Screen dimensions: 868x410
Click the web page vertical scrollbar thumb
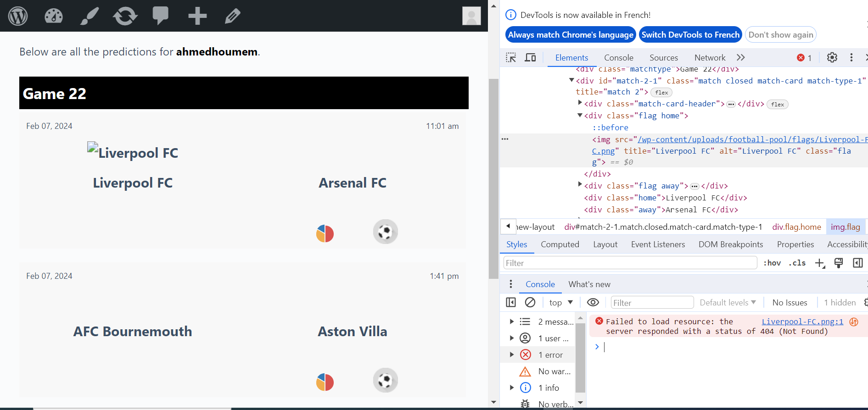(493, 179)
